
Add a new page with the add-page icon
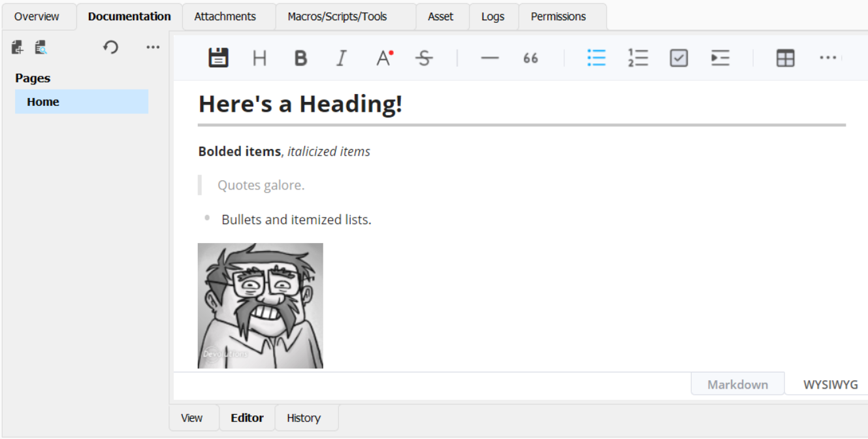[x=16, y=46]
